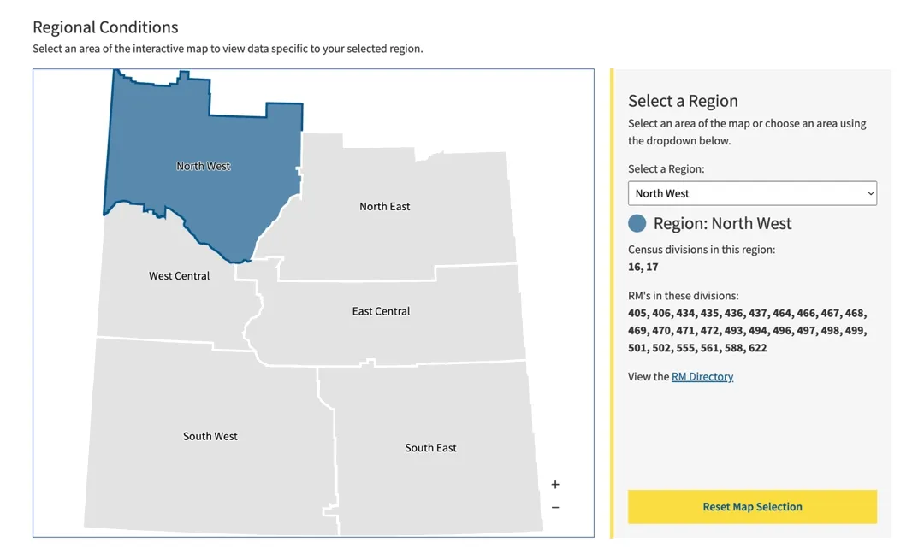Click the blue Region indicator dot
This screenshot has width=924, height=560.
[x=637, y=223]
